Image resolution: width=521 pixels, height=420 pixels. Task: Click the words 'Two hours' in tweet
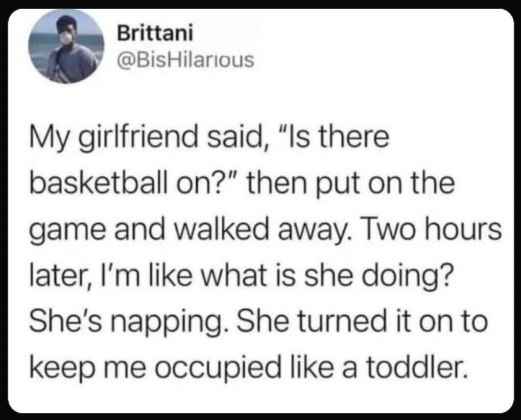pyautogui.click(x=433, y=229)
